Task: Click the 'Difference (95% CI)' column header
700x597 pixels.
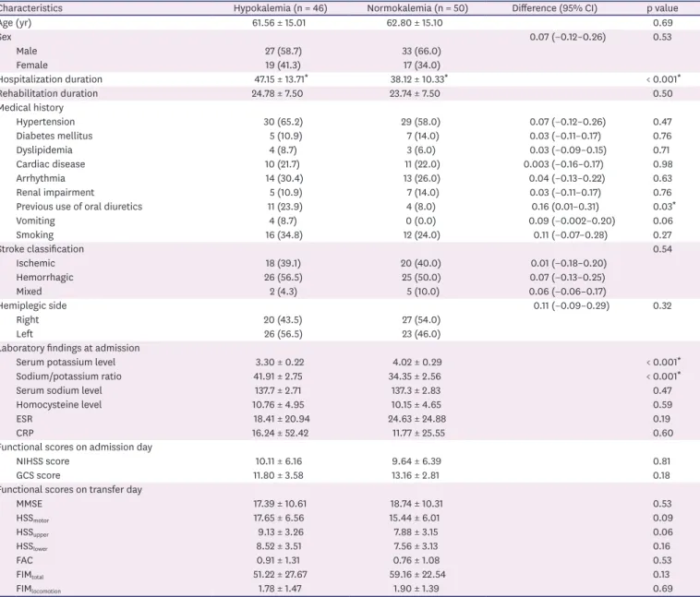Action: 554,8
